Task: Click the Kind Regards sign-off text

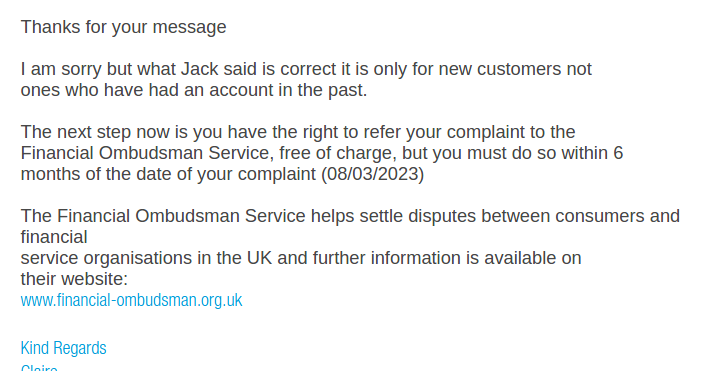Action: (64, 348)
